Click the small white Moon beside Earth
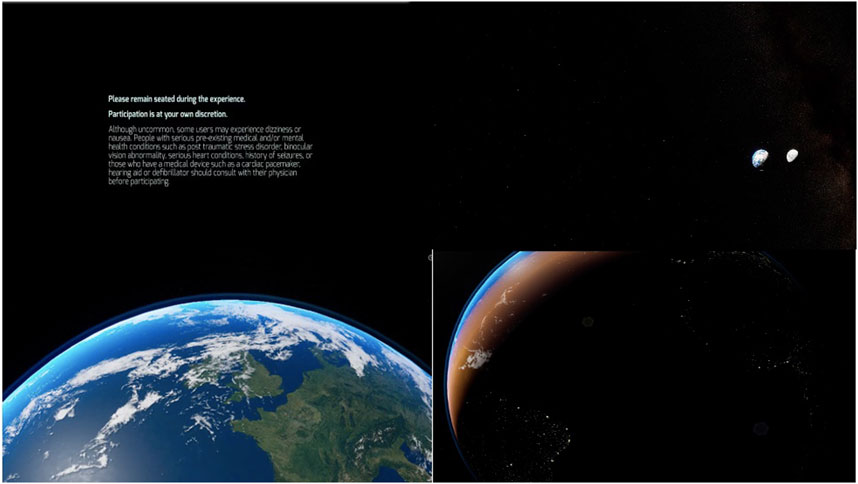Image resolution: width=858 pixels, height=484 pixels. point(792,155)
